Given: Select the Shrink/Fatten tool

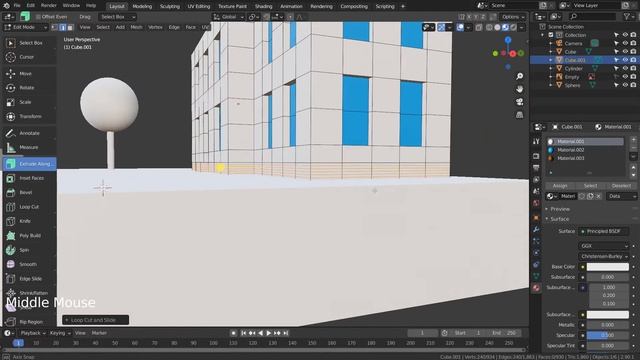Looking at the screenshot, I should click(x=29, y=293).
